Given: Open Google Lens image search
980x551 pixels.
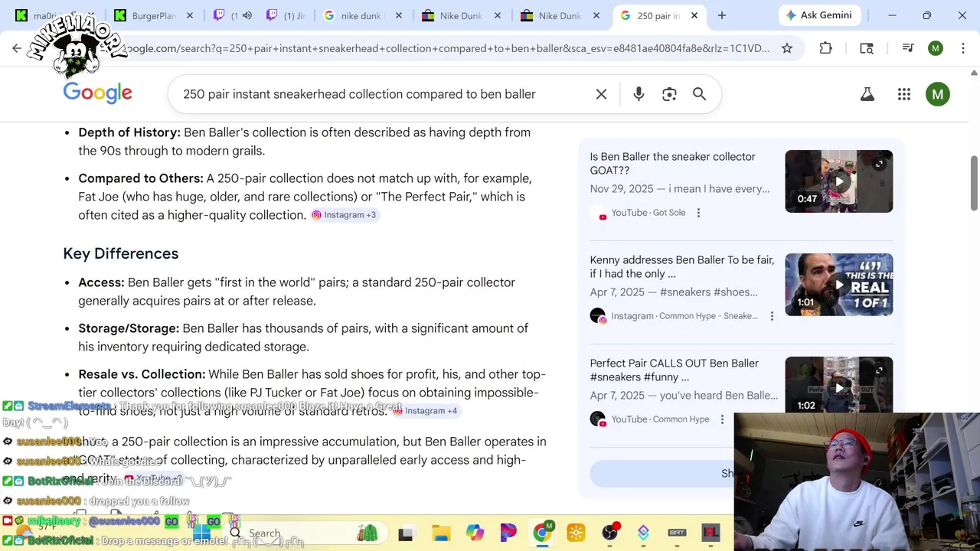Looking at the screenshot, I should pyautogui.click(x=669, y=94).
